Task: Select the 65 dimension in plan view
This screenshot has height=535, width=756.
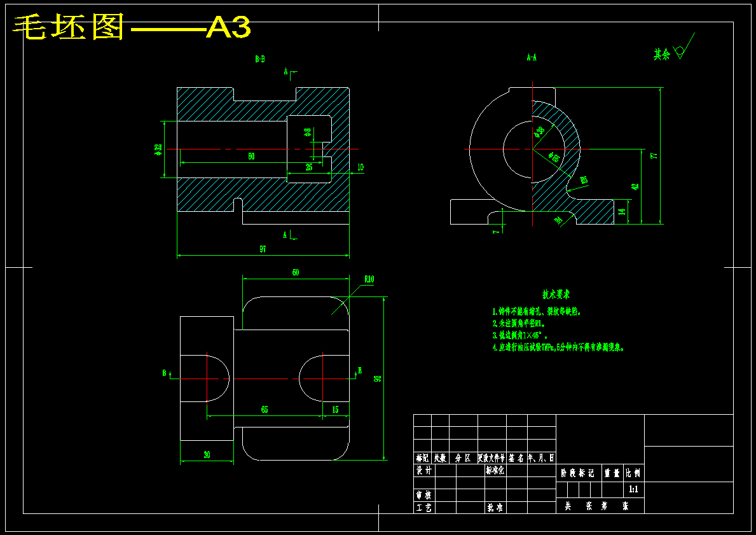Action: click(x=265, y=410)
